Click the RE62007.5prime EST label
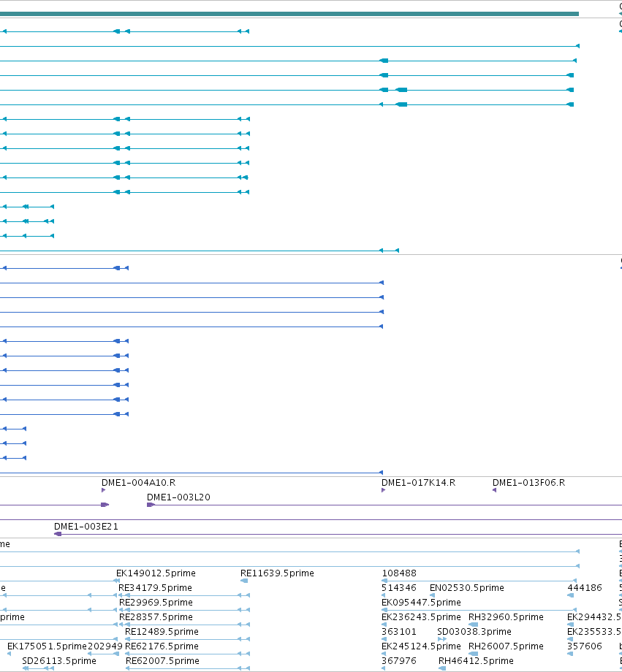This screenshot has width=622, height=672. point(162,660)
